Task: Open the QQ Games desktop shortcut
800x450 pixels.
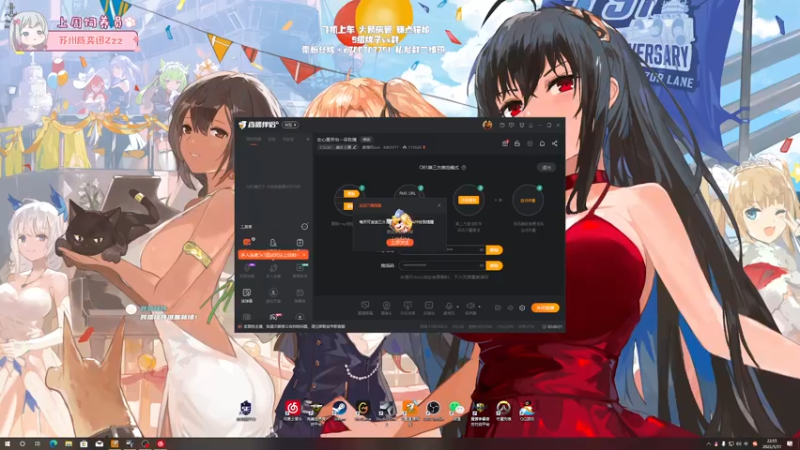Action: (x=527, y=410)
